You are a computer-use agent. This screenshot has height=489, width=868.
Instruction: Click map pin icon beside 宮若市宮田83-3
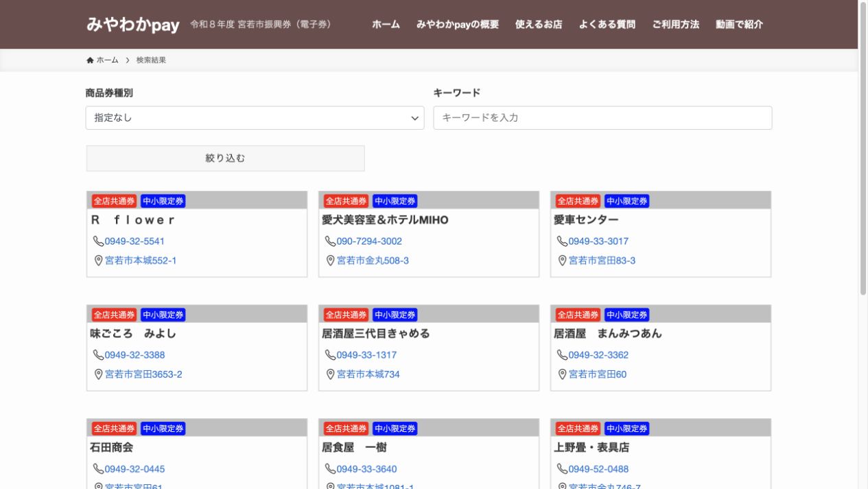[x=562, y=260]
